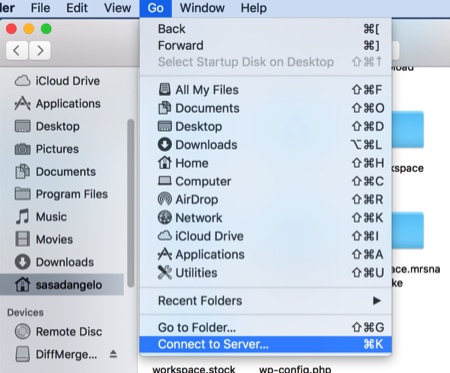The image size is (450, 373).
Task: Click the iCloud Drive label in sidebar
Action: point(68,81)
